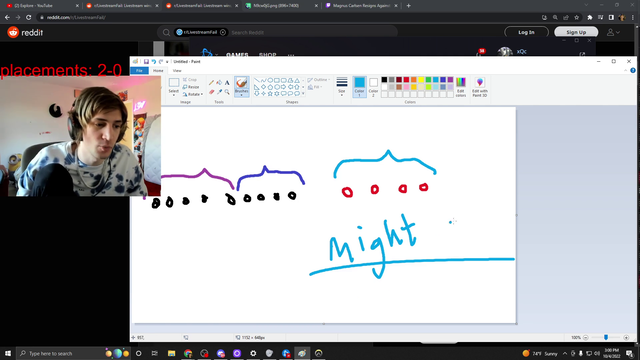This screenshot has height=360, width=640.
Task: Click the reddit logo
Action: (x=25, y=32)
